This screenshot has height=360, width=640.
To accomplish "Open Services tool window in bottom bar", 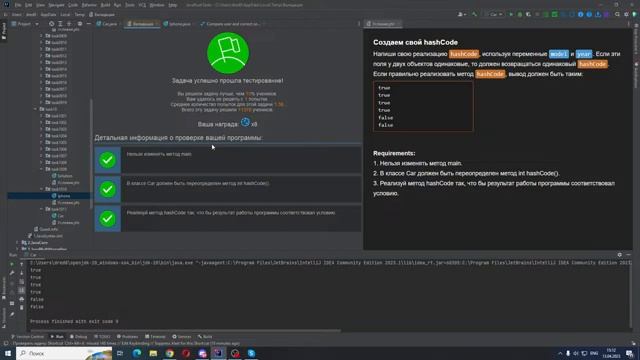I will click(x=182, y=337).
